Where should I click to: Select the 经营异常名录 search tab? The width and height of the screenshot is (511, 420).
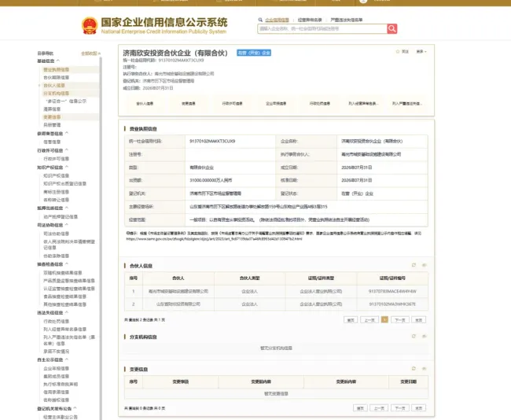tap(310, 20)
